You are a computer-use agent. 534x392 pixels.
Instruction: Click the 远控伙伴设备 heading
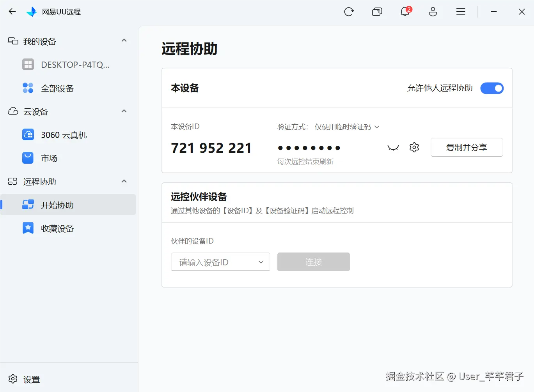point(199,197)
